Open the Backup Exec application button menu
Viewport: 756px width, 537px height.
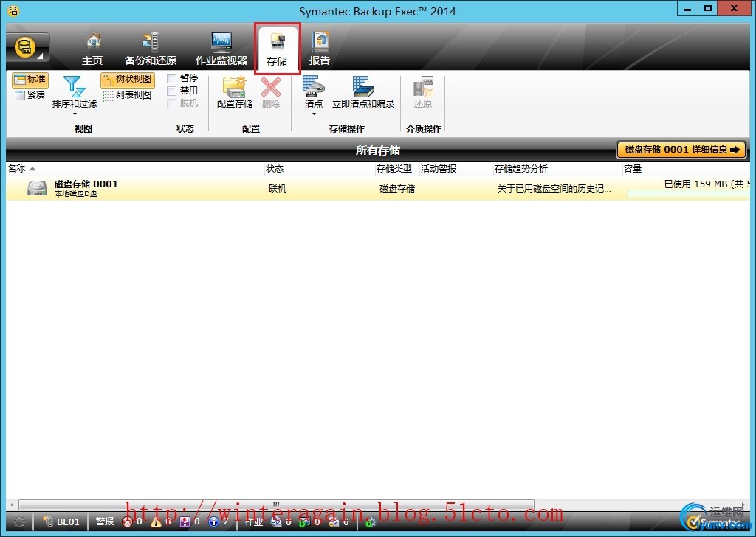[27, 48]
